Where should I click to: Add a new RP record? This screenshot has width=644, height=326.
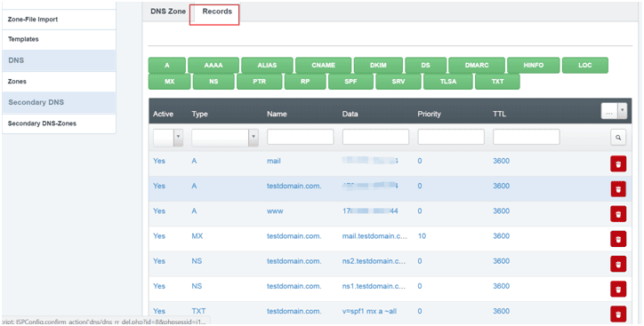[x=305, y=82]
